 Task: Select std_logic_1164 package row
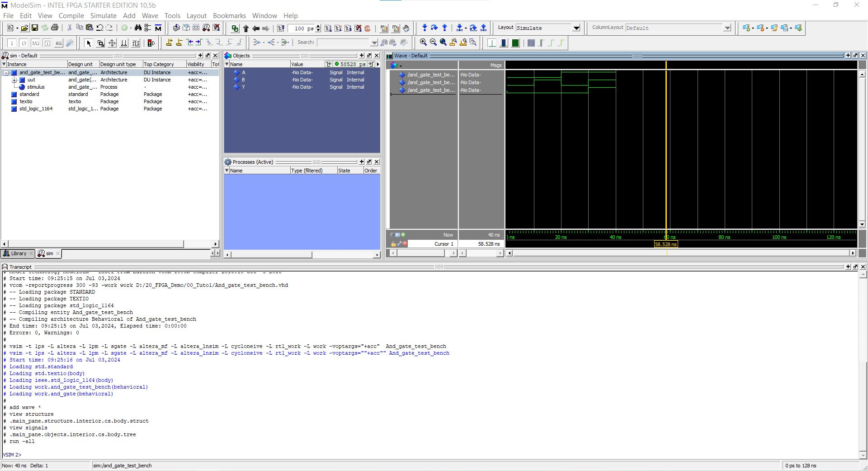(110, 109)
